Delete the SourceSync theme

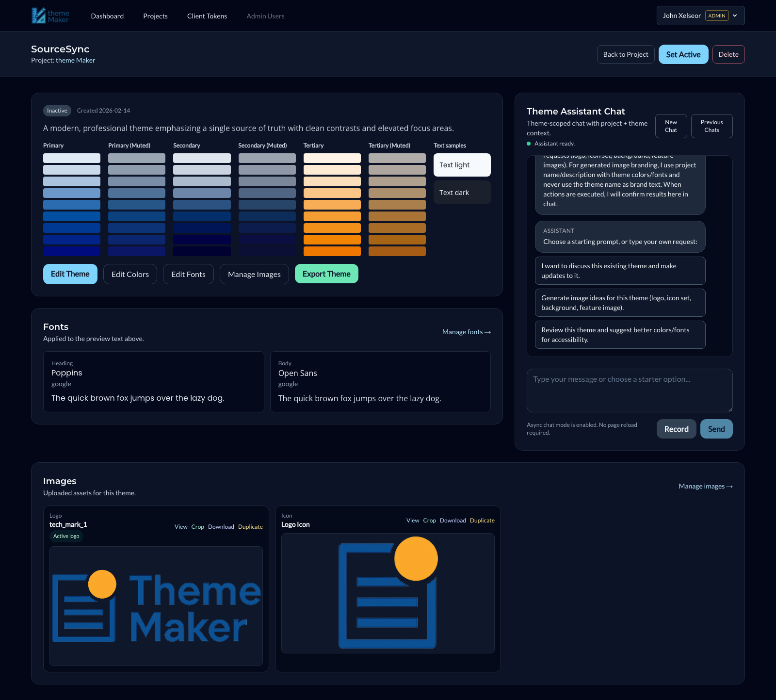point(728,54)
